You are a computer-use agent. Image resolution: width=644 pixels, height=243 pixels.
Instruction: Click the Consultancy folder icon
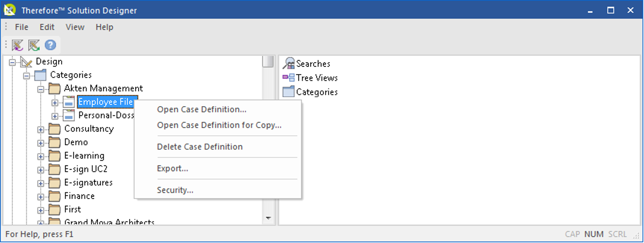pyautogui.click(x=55, y=129)
